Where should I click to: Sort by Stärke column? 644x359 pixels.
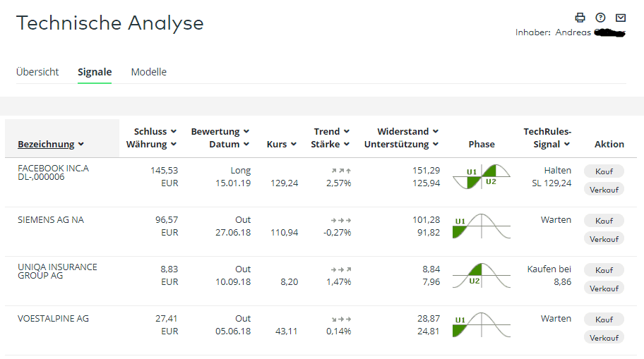coord(330,144)
